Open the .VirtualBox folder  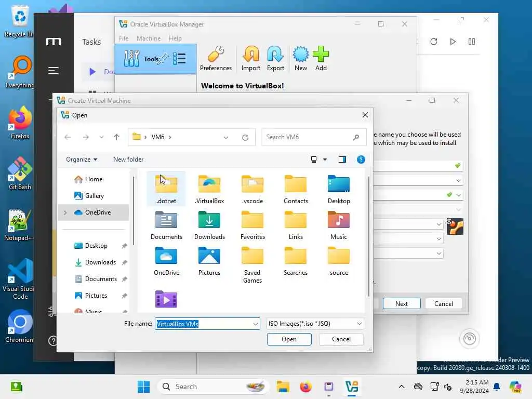click(209, 189)
